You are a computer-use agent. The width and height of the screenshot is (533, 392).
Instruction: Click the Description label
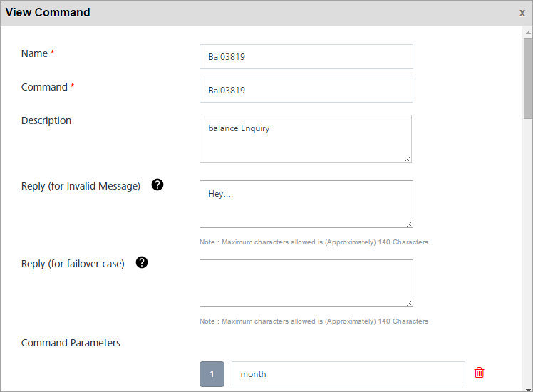pos(46,120)
